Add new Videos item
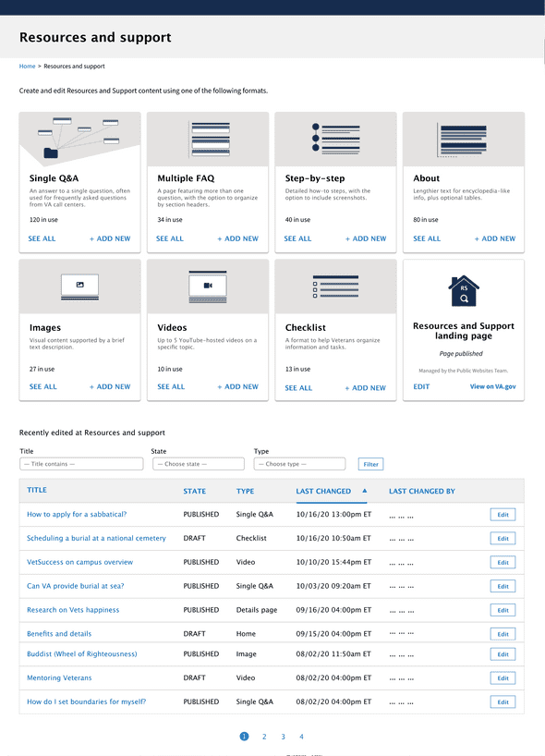Viewport: 545px width, 756px height. 238,386
